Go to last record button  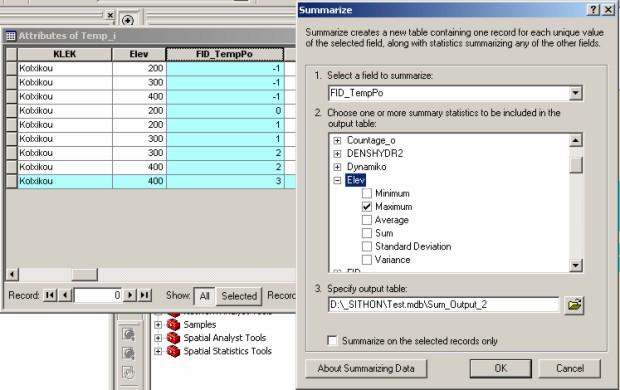145,295
